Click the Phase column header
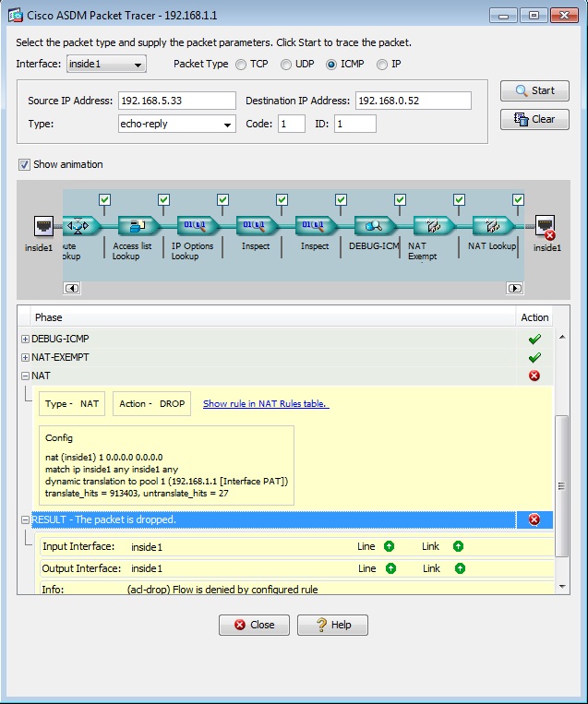This screenshot has width=588, height=704. pyautogui.click(x=272, y=317)
